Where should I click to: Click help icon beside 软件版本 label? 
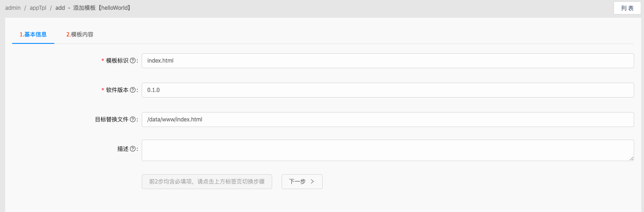point(133,90)
